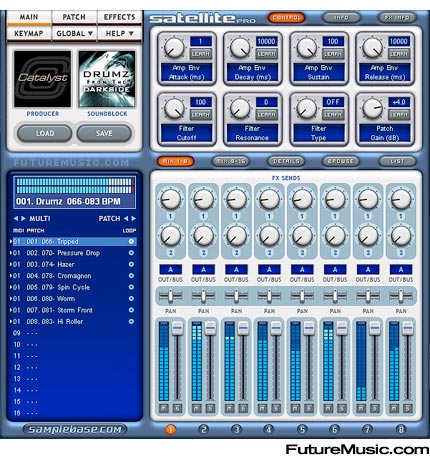430x465 pixels.
Task: Open OUT/BUS selector on channel 8
Action: (401, 269)
